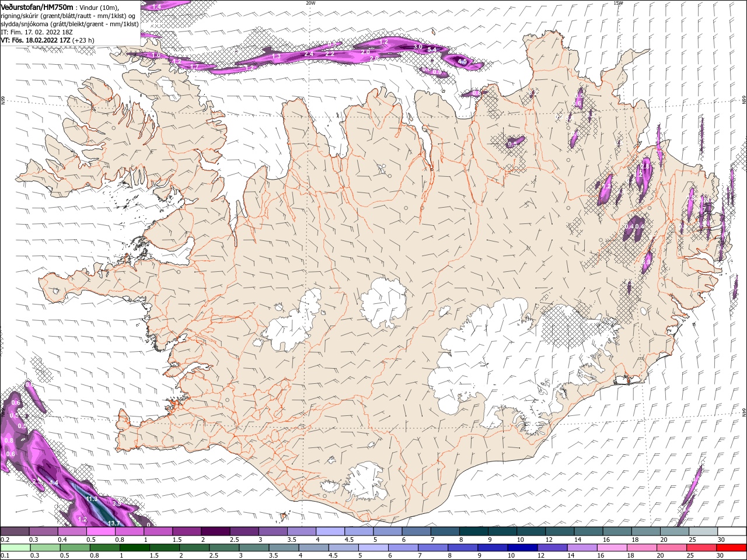Image resolution: width=747 pixels, height=560 pixels.
Task: Click the white 30 swatch on upper snow scale
Action: [732, 531]
